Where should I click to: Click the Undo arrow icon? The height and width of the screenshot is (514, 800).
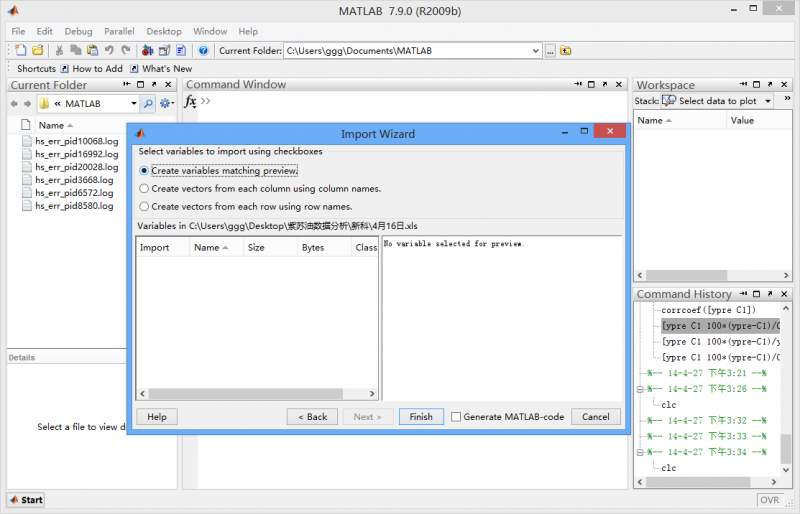(x=109, y=50)
